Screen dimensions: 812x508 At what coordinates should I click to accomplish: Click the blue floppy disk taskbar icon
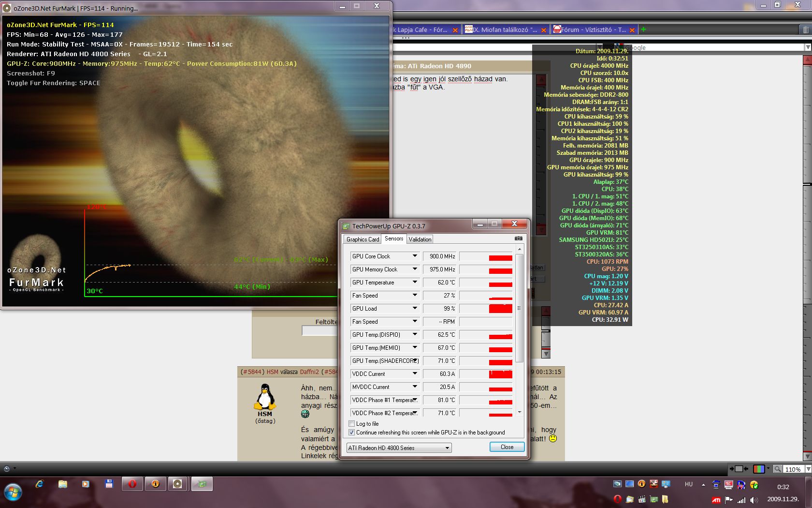coord(109,484)
